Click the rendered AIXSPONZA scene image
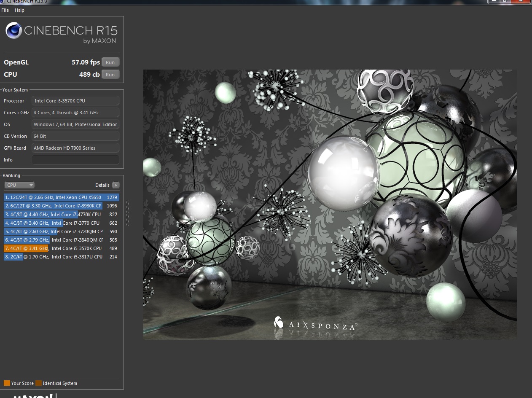 pyautogui.click(x=330, y=204)
